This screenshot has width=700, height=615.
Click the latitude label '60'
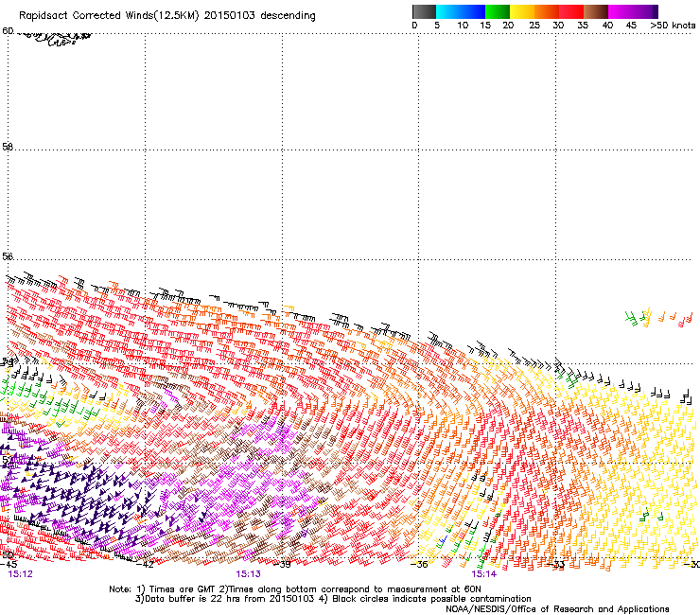click(x=8, y=31)
